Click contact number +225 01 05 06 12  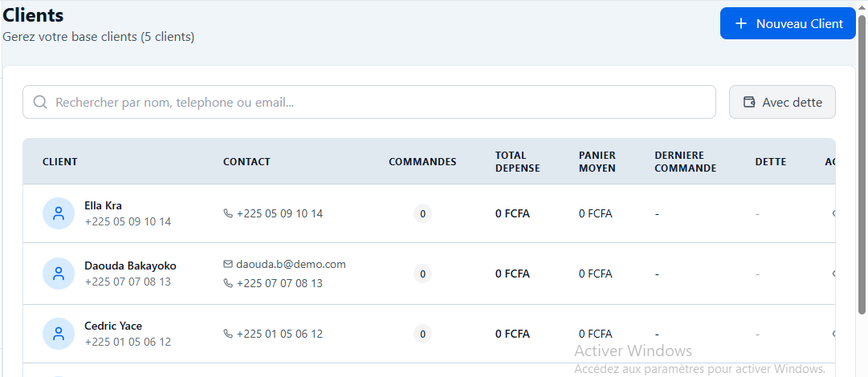pyautogui.click(x=279, y=334)
